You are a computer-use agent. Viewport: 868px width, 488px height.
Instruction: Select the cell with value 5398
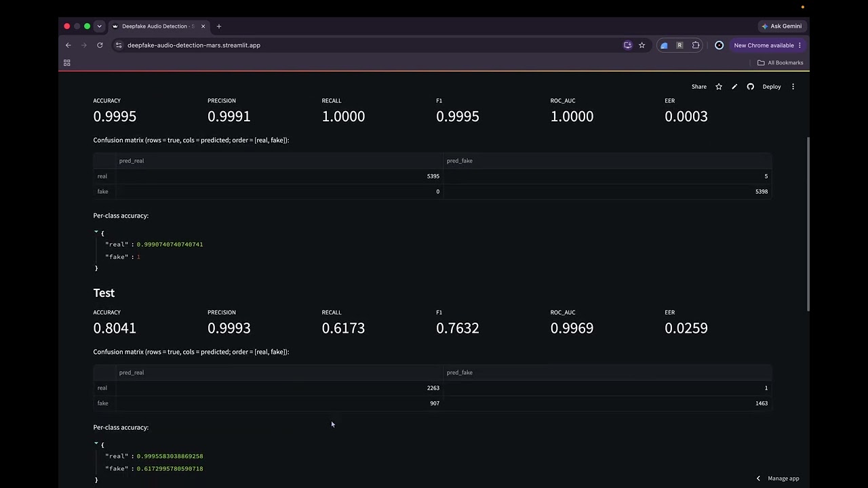pos(607,192)
